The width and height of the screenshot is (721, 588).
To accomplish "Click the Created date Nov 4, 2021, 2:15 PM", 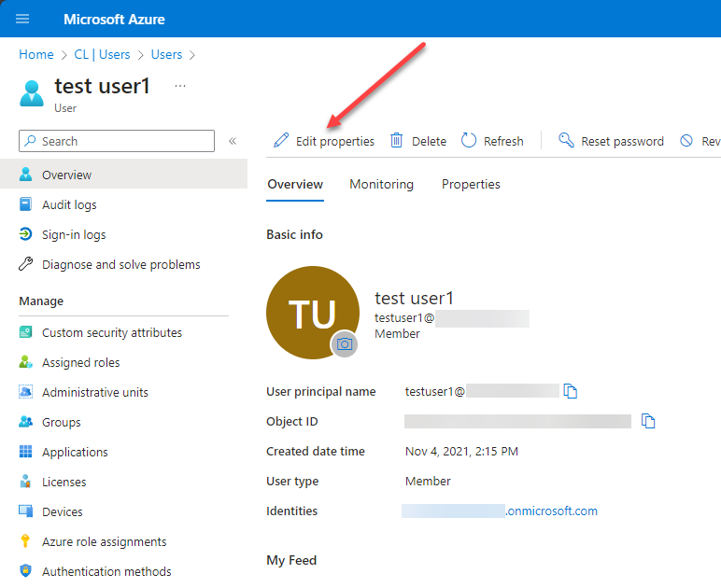I will (x=461, y=451).
